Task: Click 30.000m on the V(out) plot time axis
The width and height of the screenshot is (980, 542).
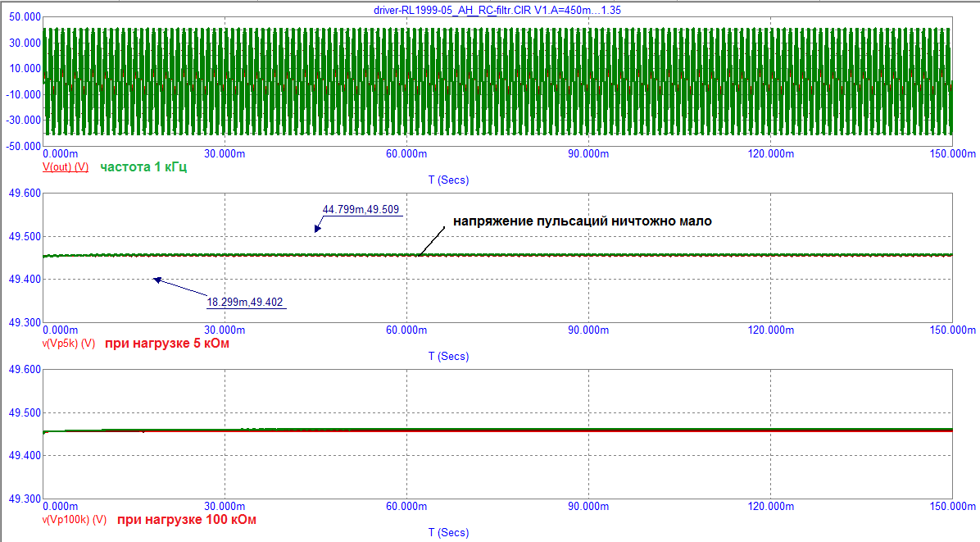Action: click(x=225, y=154)
